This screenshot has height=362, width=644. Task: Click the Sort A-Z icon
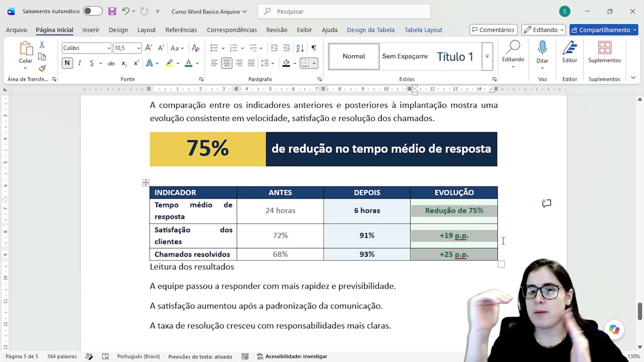pos(300,48)
